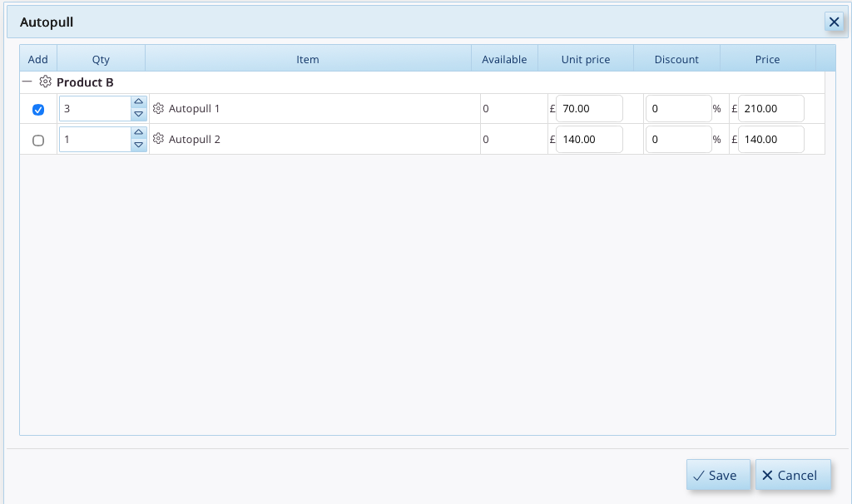This screenshot has height=504, width=852.
Task: Sort by the Item column header
Action: [308, 59]
